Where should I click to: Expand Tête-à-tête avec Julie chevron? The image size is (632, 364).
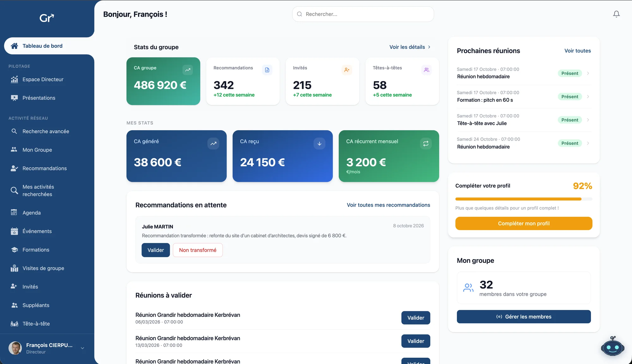point(588,120)
